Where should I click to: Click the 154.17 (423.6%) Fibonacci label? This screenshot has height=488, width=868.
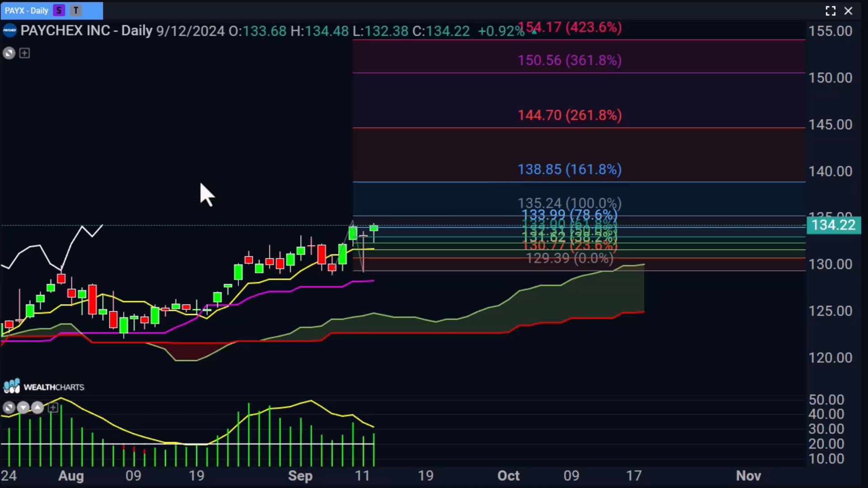tap(570, 28)
